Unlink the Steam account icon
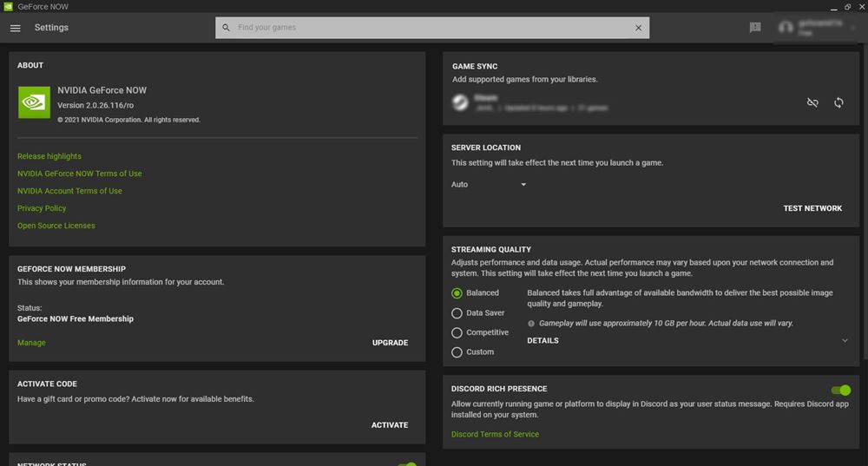The width and height of the screenshot is (868, 466). coord(812,102)
